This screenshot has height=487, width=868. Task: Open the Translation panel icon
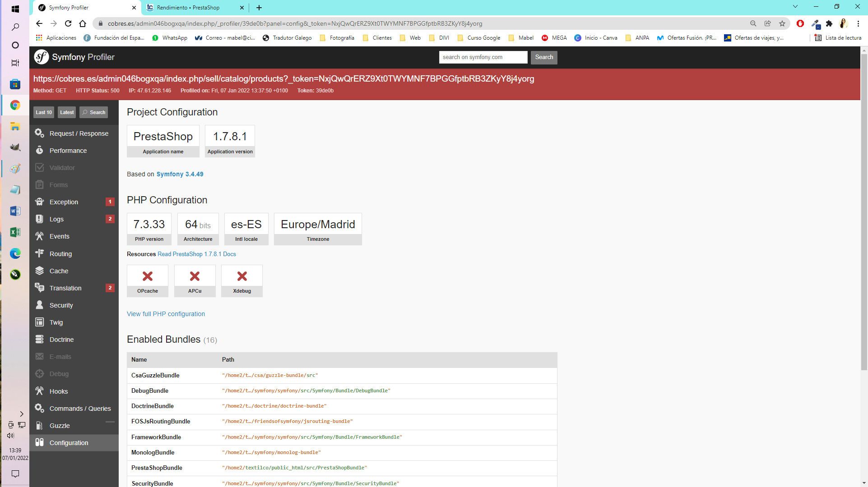point(39,288)
